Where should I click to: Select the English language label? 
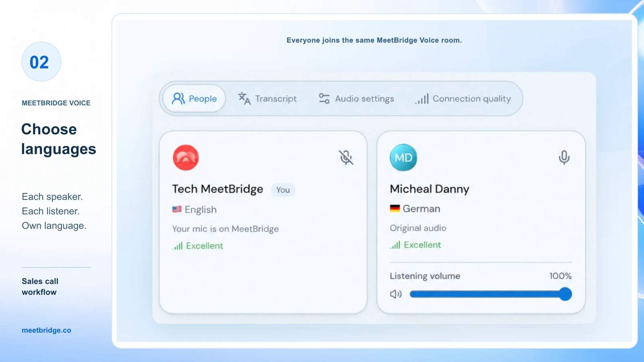pyautogui.click(x=200, y=210)
